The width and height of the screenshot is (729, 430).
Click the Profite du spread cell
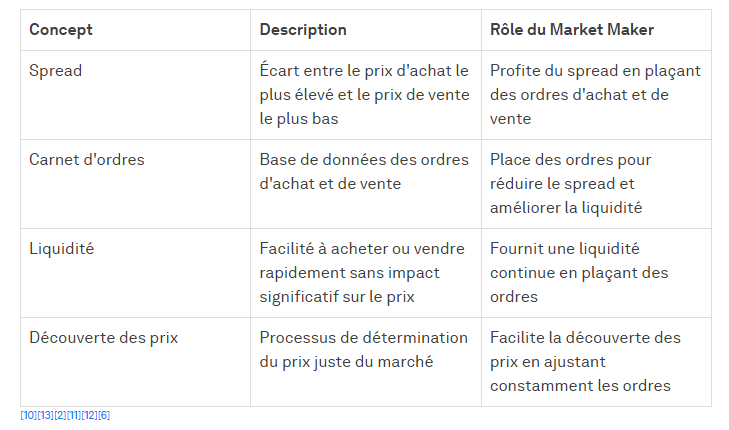pyautogui.click(x=595, y=95)
